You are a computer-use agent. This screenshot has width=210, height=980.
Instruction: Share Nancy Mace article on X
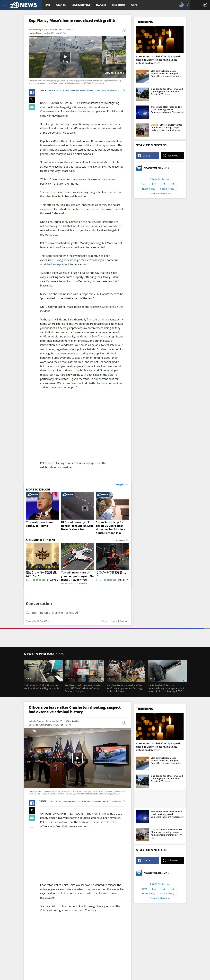pos(32,100)
